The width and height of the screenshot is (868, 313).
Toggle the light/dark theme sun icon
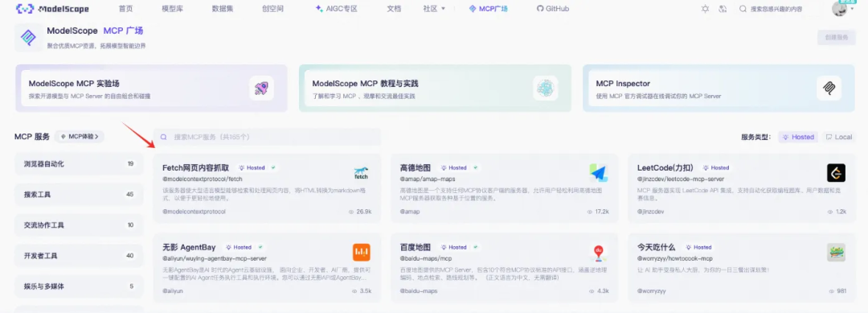pyautogui.click(x=705, y=9)
